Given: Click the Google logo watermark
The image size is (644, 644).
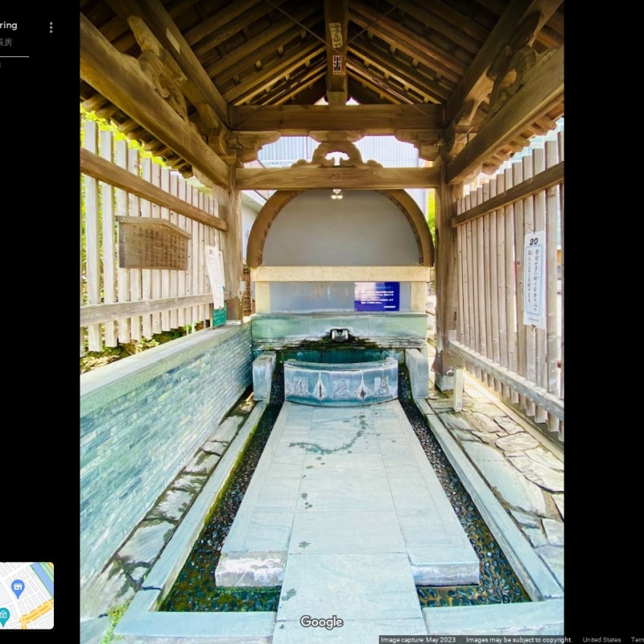Looking at the screenshot, I should point(321,622).
